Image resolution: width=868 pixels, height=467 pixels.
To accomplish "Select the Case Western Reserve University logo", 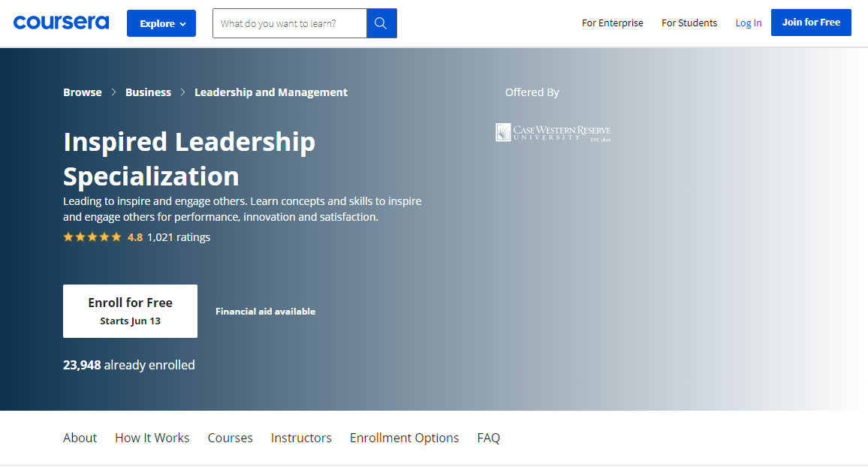I will [553, 131].
